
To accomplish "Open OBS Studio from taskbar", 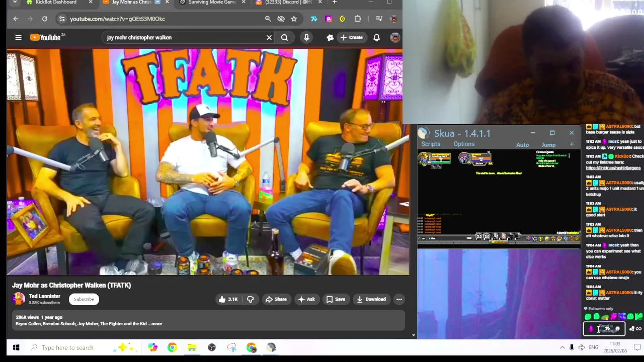I will click(212, 347).
